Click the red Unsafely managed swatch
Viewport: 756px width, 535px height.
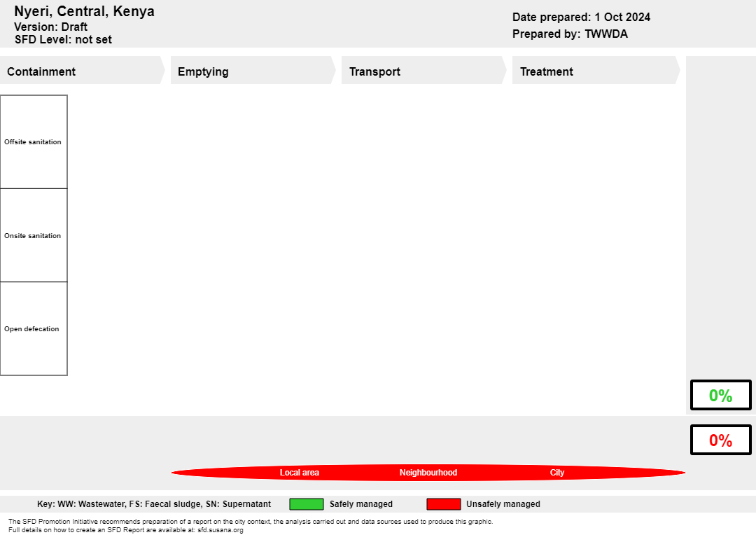444,504
